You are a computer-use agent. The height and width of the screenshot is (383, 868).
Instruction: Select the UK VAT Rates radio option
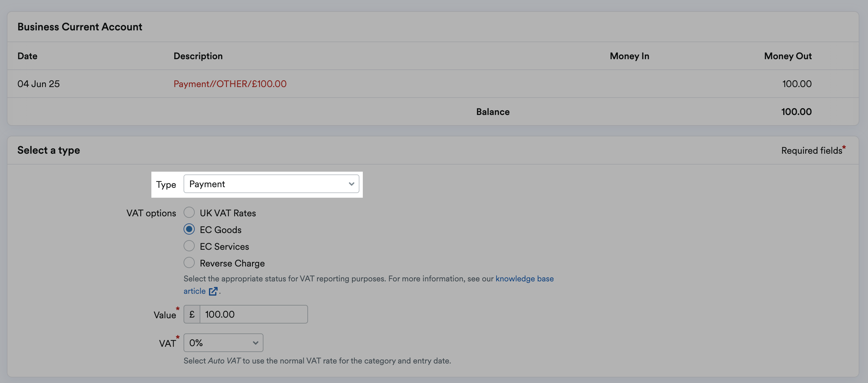coord(189,213)
